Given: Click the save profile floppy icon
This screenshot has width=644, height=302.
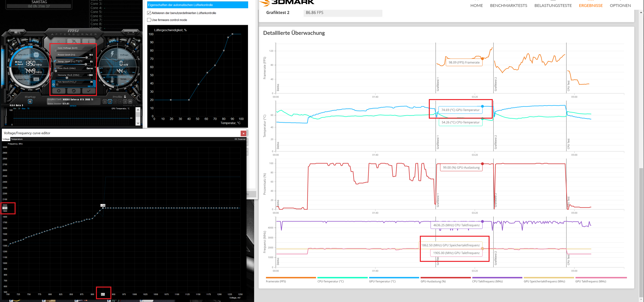Looking at the screenshot, I should 130,101.
